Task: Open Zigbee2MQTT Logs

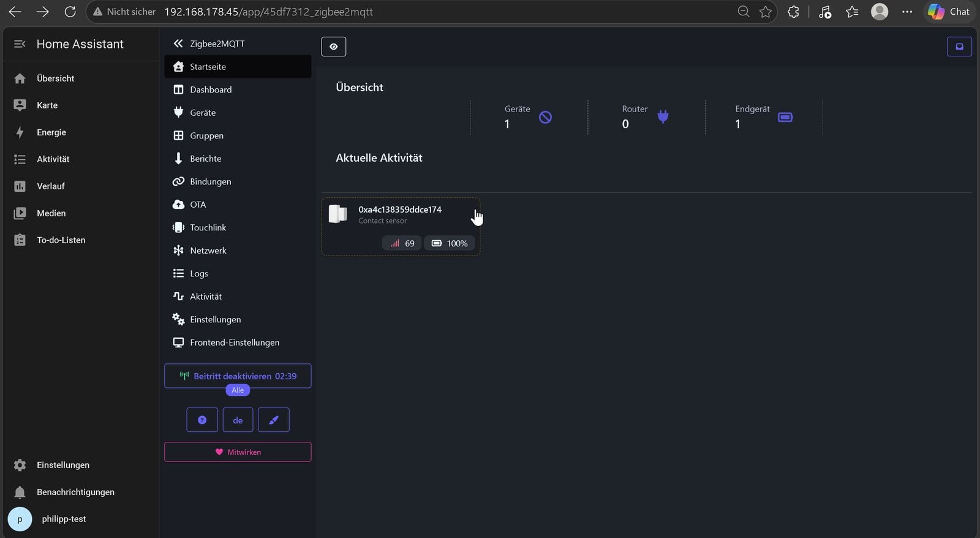Action: click(x=238, y=273)
